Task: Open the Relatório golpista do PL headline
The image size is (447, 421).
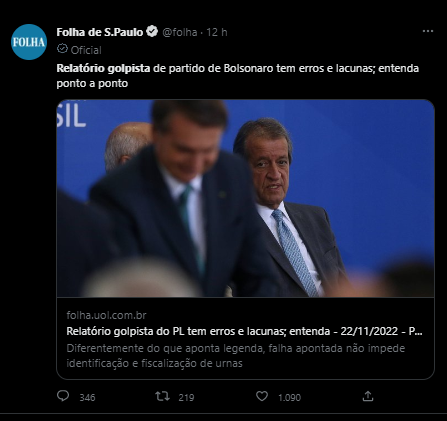Action: point(244,331)
